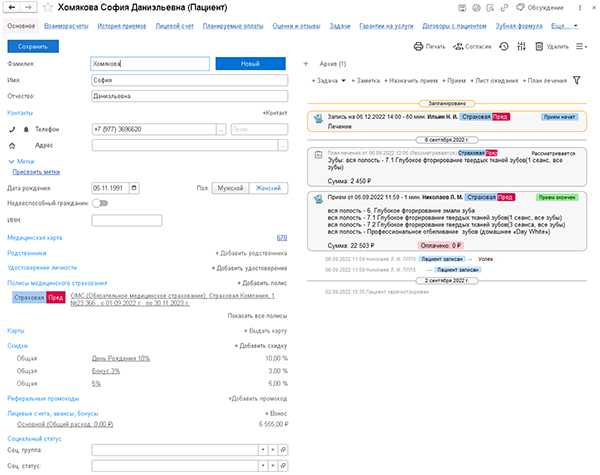The height and width of the screenshot is (475, 600).
Task: Click the back arrow navigation icon
Action: [14, 7]
